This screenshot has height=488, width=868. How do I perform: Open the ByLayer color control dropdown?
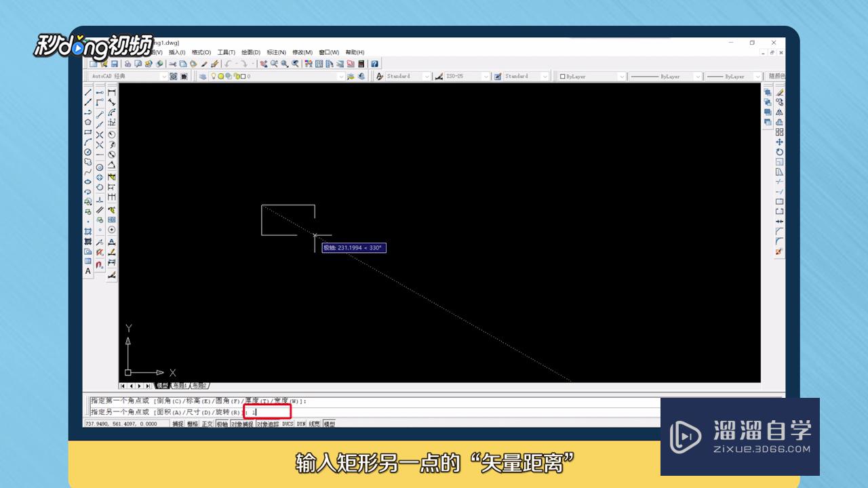[592, 77]
